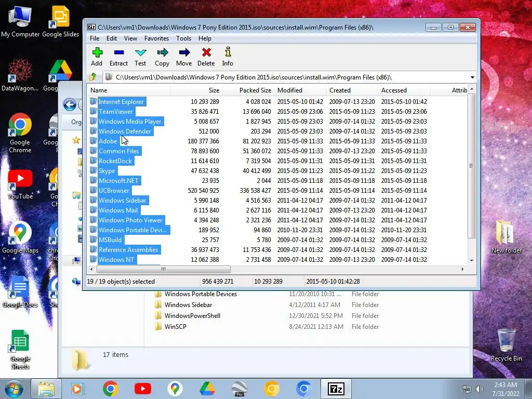Click the Add toolbar icon in 7-Zip

(x=97, y=57)
